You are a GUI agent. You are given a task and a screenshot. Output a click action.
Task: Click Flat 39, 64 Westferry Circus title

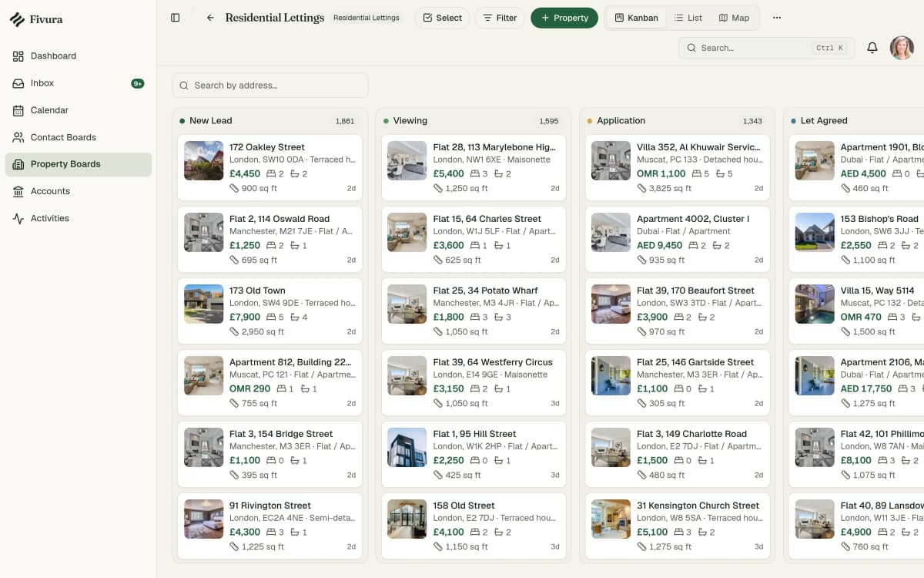point(493,362)
